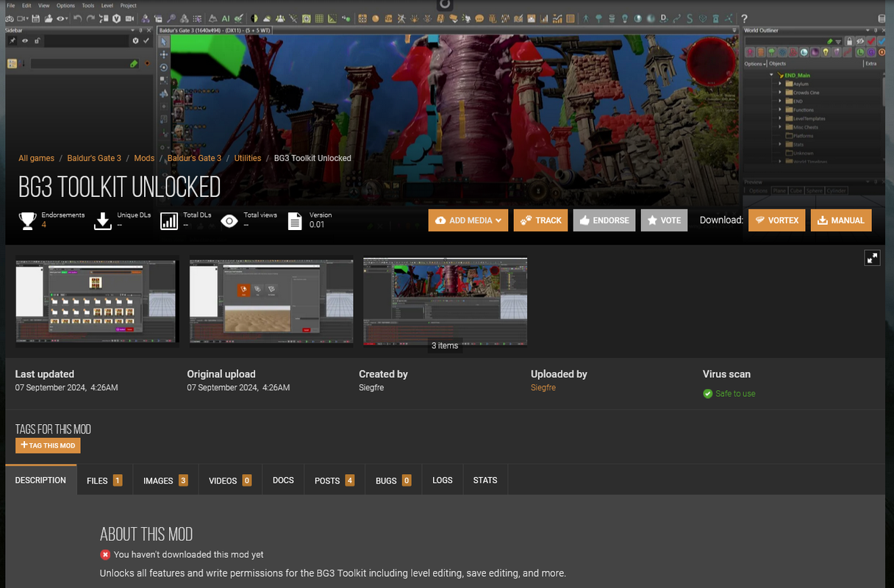The image size is (894, 588).
Task: Click the Total DLs bar chart icon
Action: 169,220
